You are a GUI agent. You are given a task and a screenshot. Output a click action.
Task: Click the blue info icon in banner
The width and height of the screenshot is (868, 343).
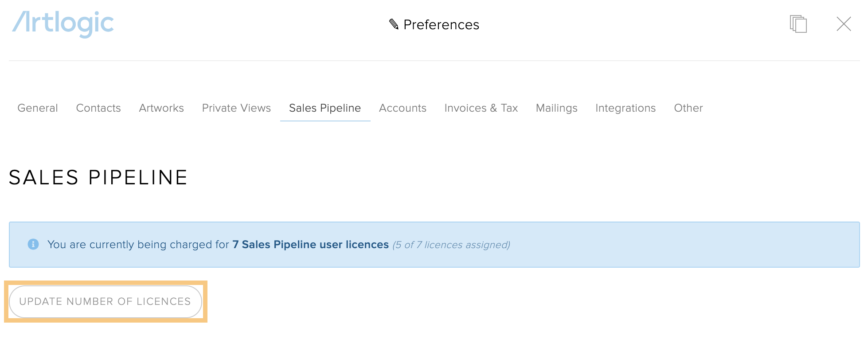pos(33,244)
